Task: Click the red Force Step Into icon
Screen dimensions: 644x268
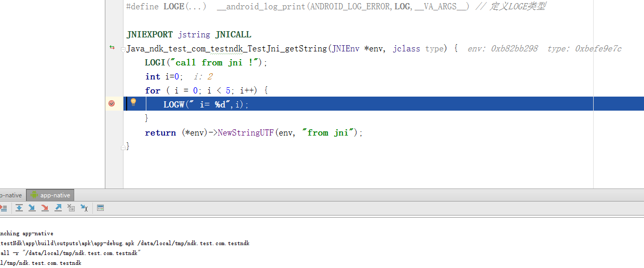Action: point(45,208)
